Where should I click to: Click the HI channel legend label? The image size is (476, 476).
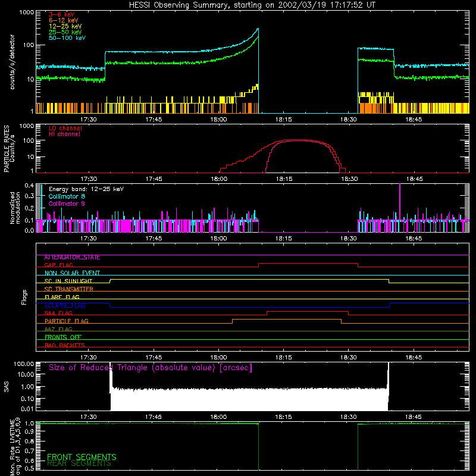coord(64,134)
